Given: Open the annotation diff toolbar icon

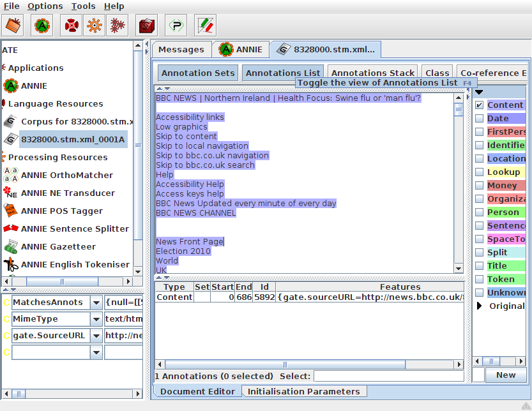Looking at the screenshot, I should (205, 26).
